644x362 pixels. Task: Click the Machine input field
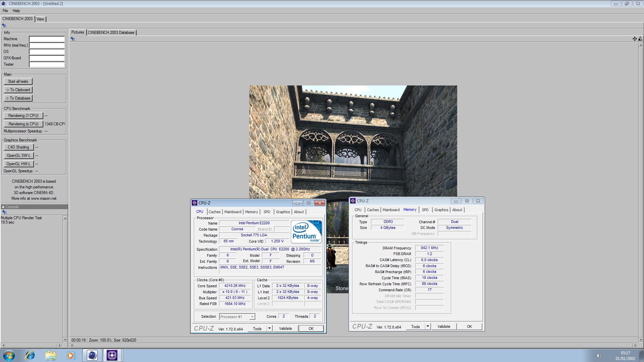point(47,39)
